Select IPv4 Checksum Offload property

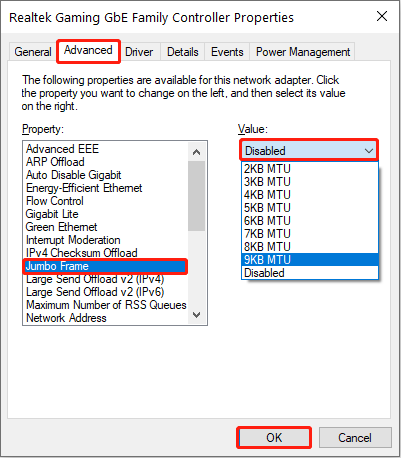coord(105,253)
